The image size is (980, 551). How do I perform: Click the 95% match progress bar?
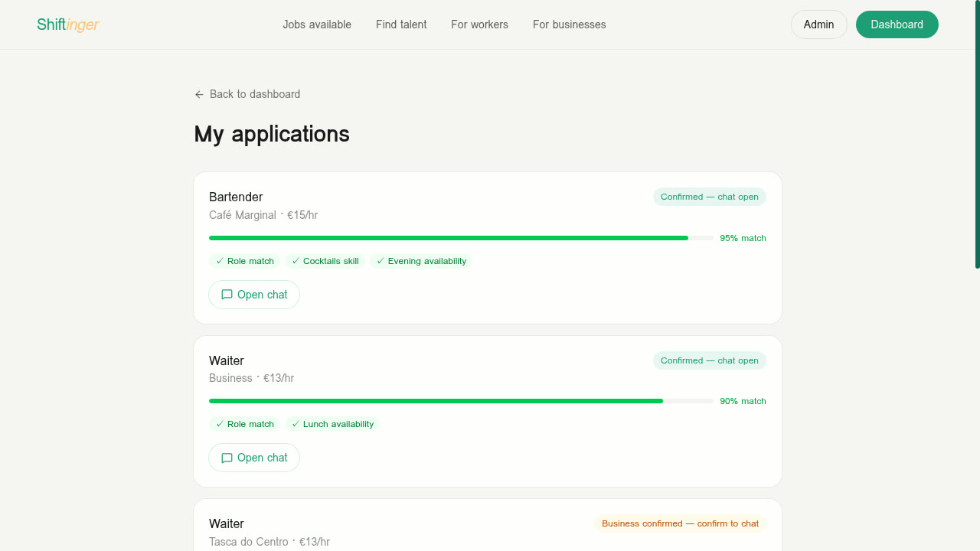coord(461,238)
